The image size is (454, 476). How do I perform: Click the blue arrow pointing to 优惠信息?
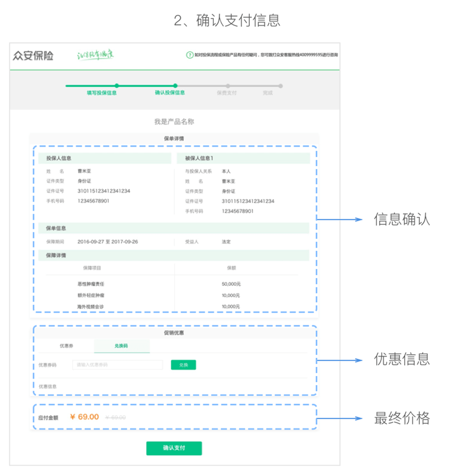[339, 360]
